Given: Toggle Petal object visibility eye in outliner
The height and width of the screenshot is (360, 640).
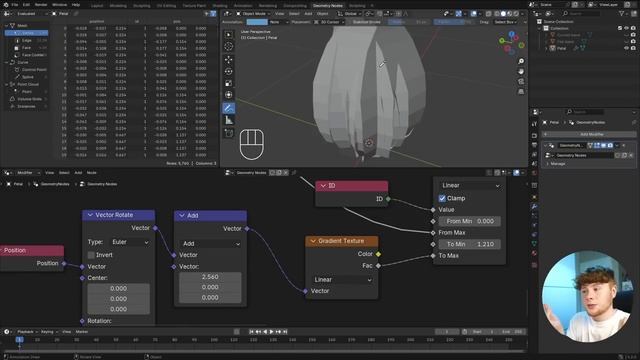Looking at the screenshot, I should [x=627, y=48].
